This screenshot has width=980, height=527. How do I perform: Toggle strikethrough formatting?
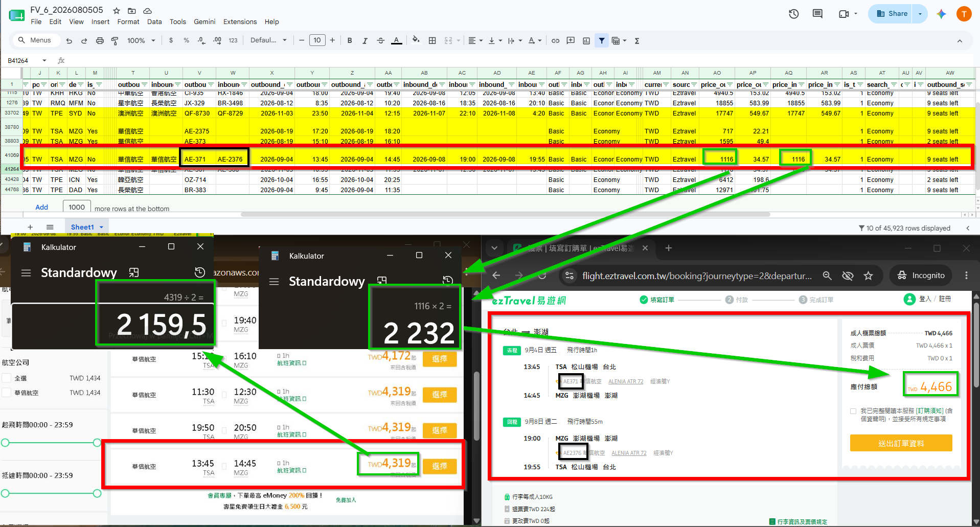[x=381, y=41]
